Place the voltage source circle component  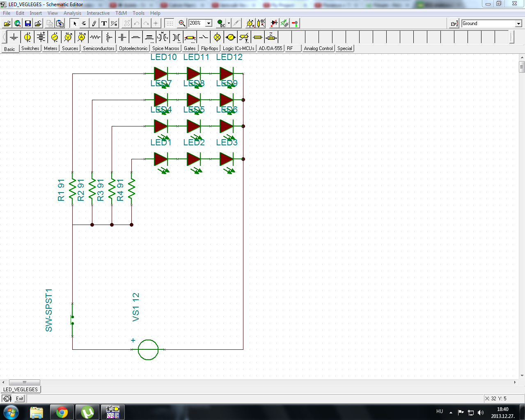tap(28, 37)
